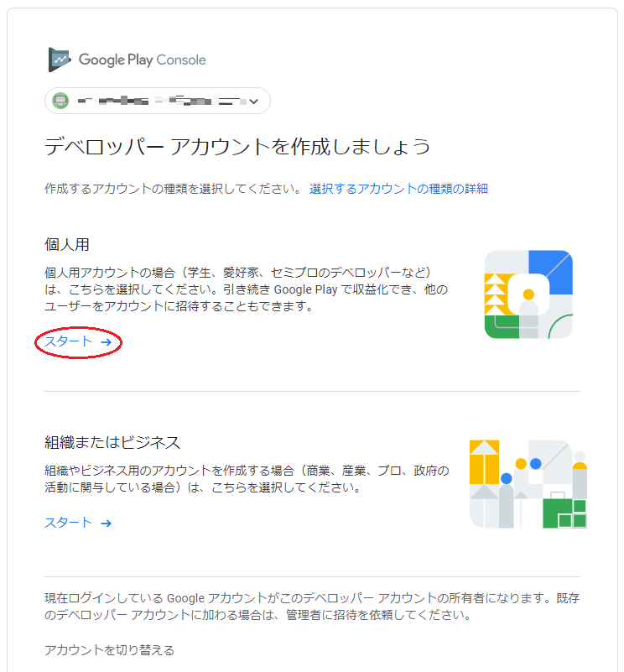
Task: Open the 選択するアカウントの種類の詳細 link
Action: 398,189
